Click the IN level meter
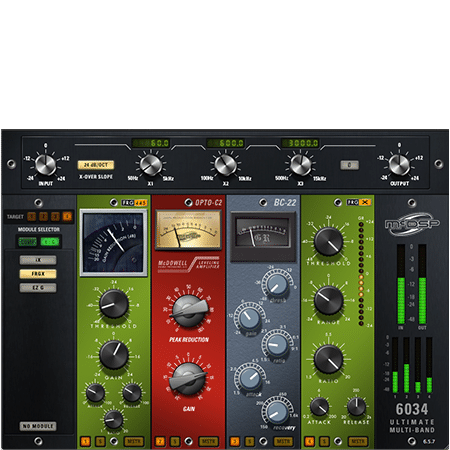Viewport: 450px width, 450px height. (401, 284)
